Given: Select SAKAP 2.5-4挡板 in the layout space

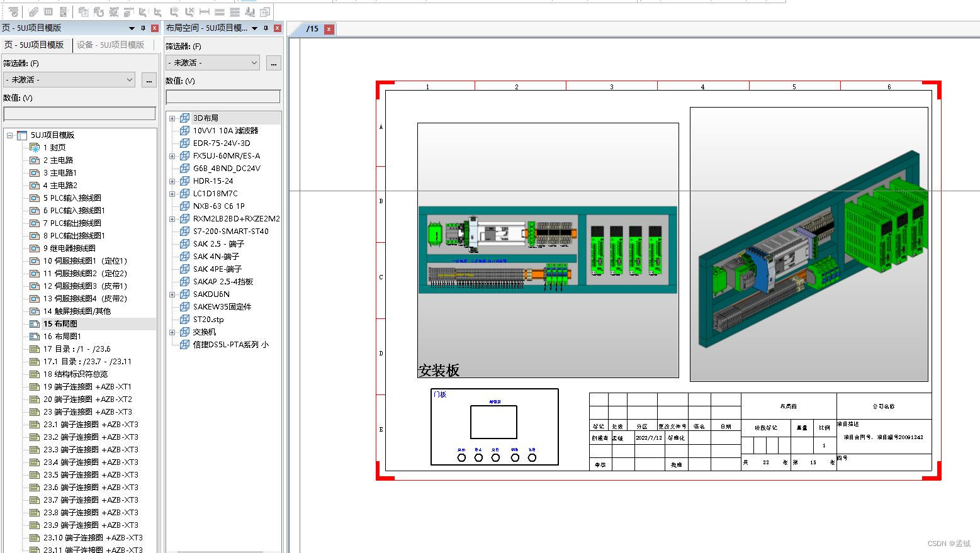Looking at the screenshot, I should tap(223, 281).
